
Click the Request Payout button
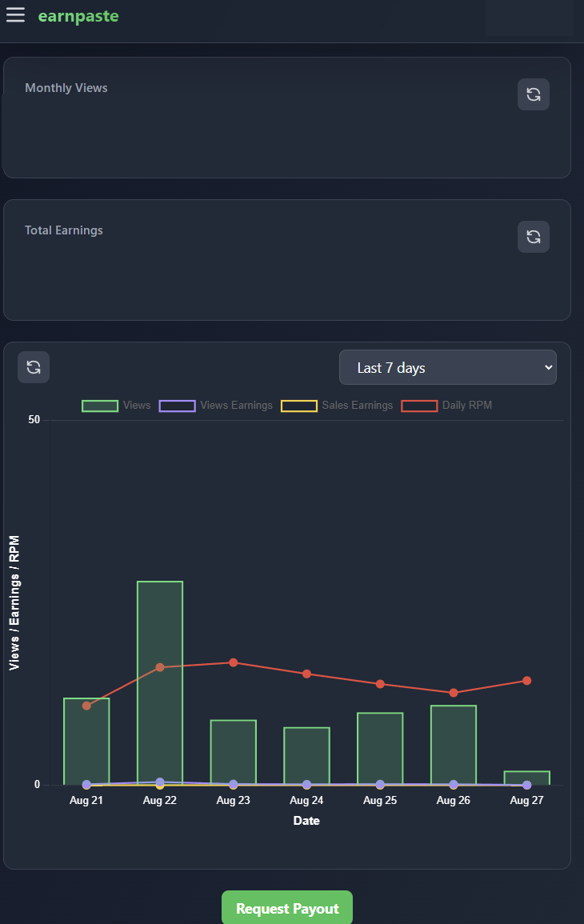286,907
